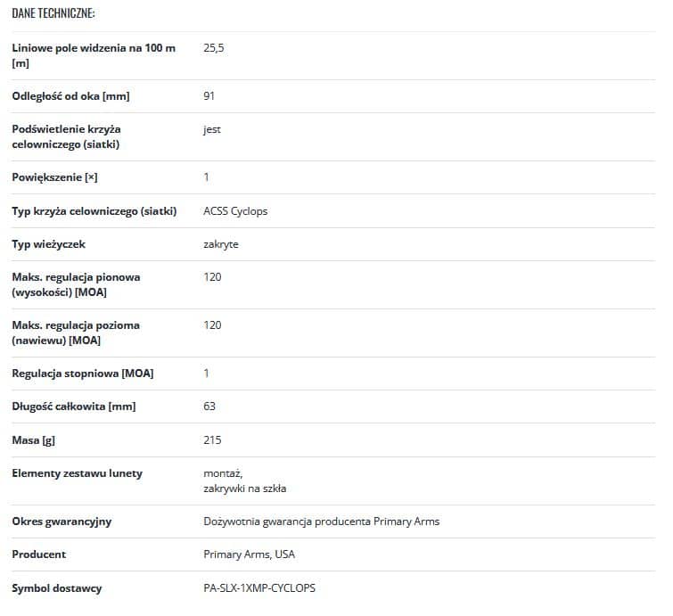Click the mass value 215
The height and width of the screenshot is (616, 673).
tap(212, 440)
